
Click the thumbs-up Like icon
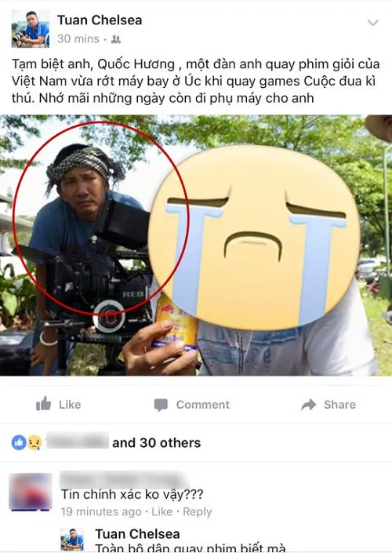click(x=43, y=404)
